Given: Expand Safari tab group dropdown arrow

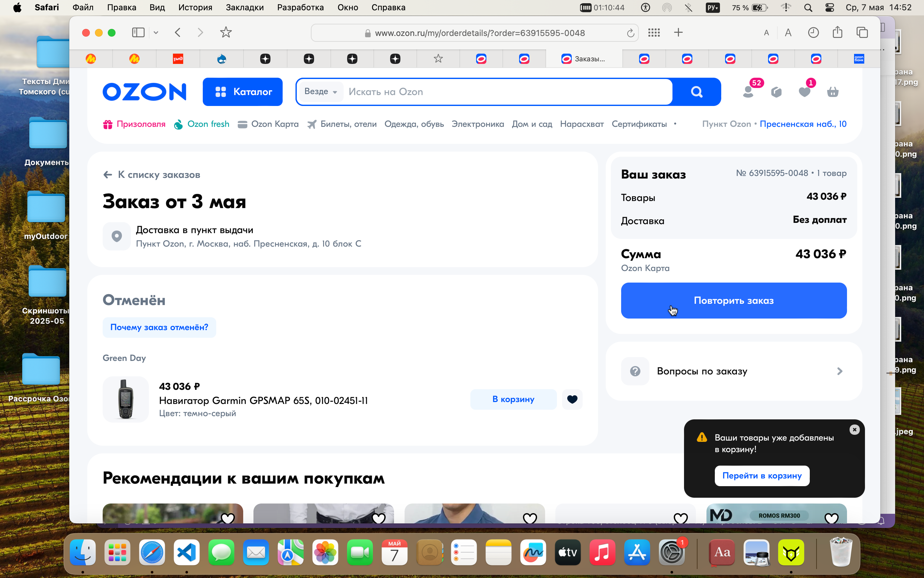Looking at the screenshot, I should tap(156, 32).
